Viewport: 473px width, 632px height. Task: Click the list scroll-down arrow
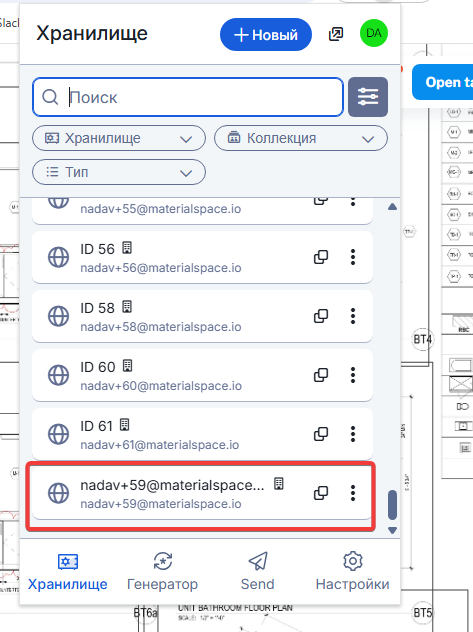point(392,530)
